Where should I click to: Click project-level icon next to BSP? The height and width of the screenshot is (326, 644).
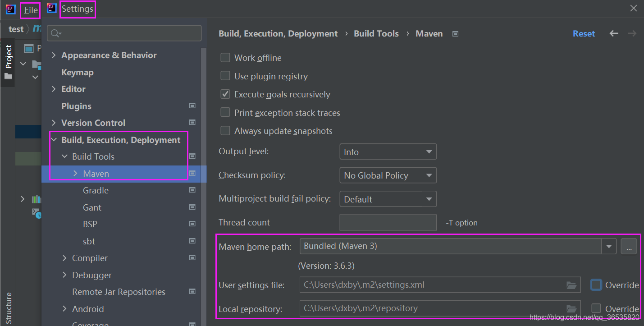pos(192,224)
